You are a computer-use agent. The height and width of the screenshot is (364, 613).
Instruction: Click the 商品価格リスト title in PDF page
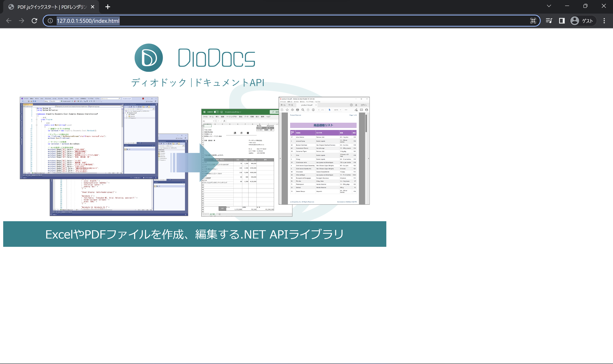(323, 125)
